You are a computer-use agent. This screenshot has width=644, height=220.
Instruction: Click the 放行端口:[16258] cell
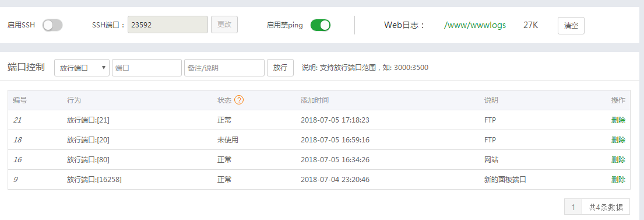point(94,179)
